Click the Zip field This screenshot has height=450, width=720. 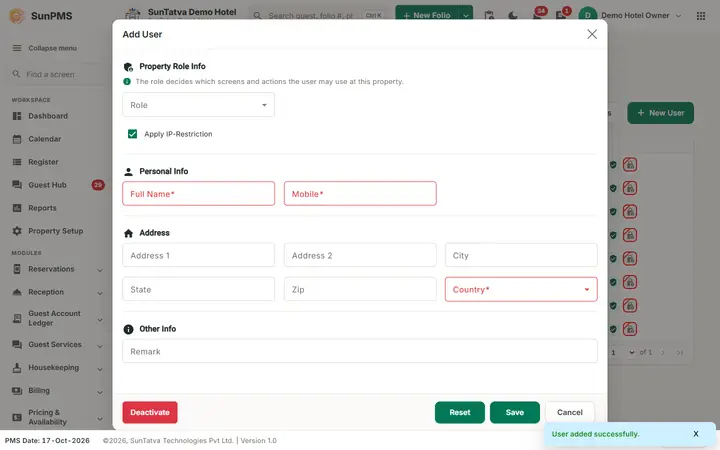click(360, 289)
